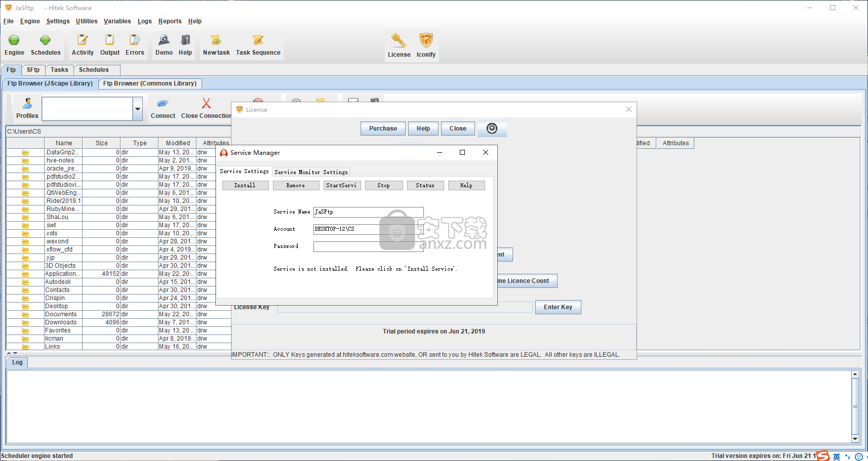Click the Connect icon
Screen dimensions: 868x461
(163, 108)
